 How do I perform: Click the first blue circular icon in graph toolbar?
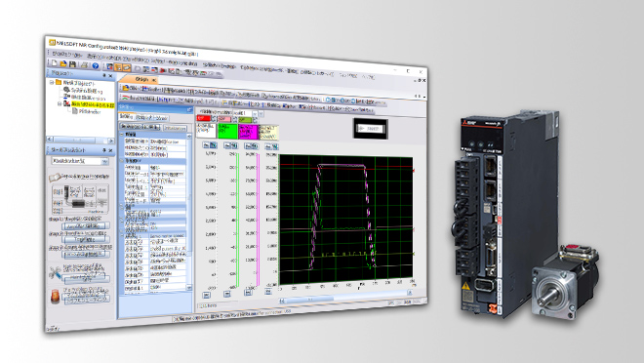[x=328, y=100]
